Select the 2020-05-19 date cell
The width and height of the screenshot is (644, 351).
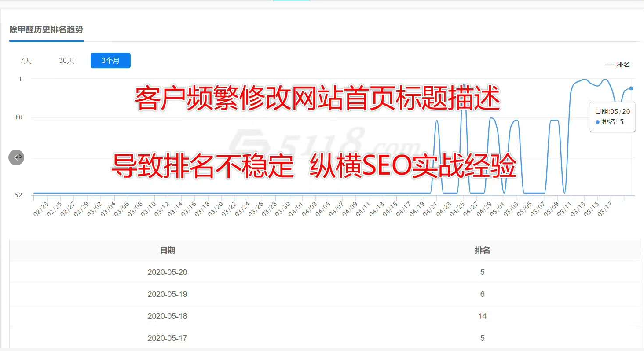(167, 294)
